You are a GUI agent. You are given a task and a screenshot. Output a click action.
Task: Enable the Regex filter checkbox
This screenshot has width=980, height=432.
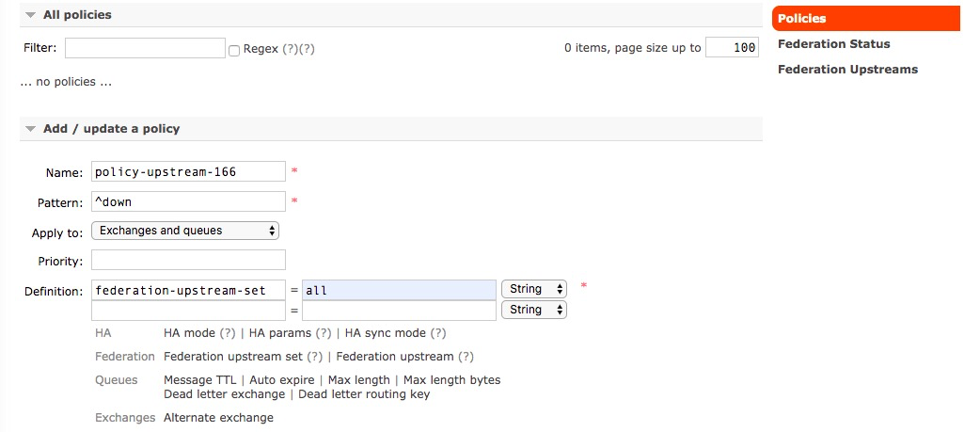234,50
